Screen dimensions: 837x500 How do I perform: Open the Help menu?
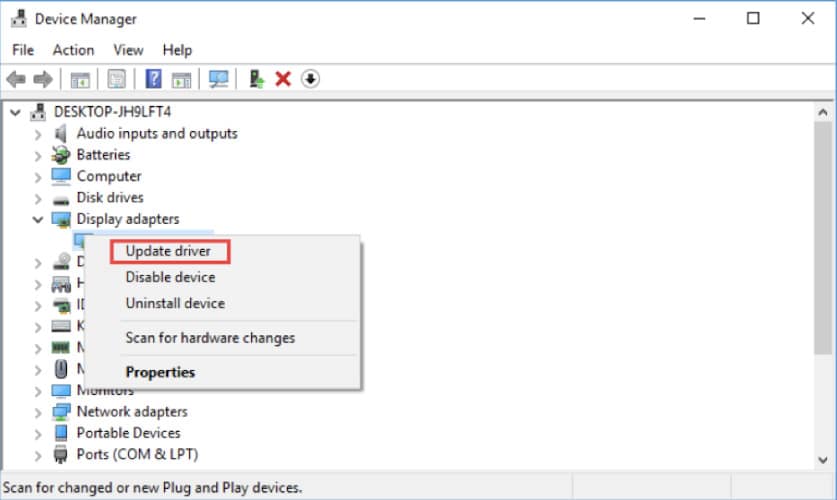(x=177, y=50)
